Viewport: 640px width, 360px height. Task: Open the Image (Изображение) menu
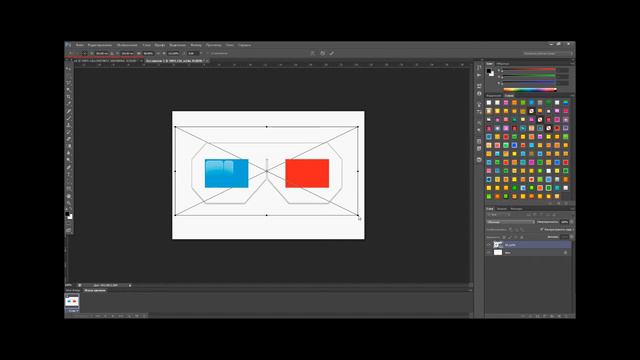point(127,45)
